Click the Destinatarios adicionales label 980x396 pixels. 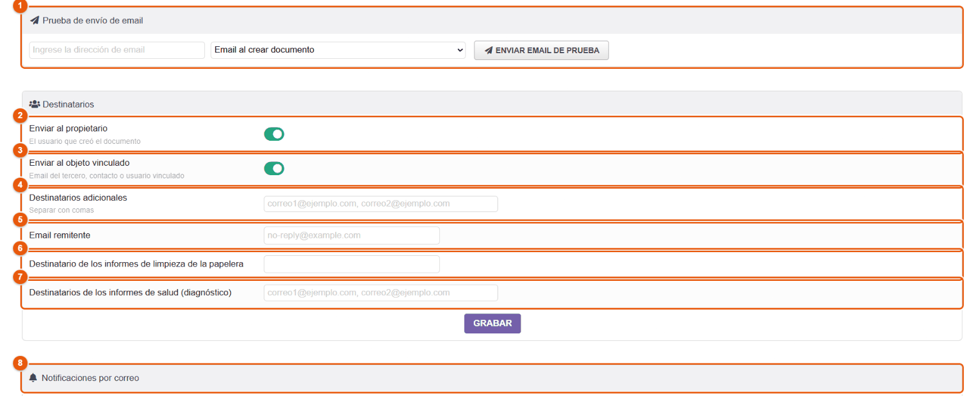pos(78,197)
